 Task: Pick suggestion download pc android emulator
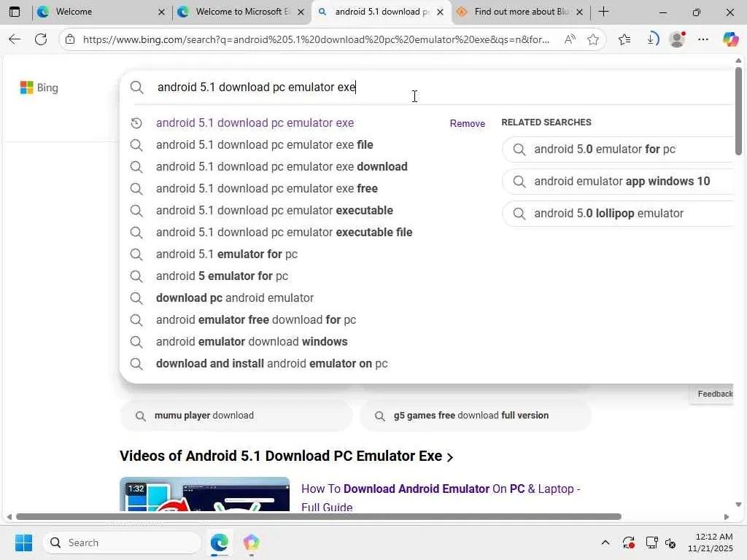(235, 298)
